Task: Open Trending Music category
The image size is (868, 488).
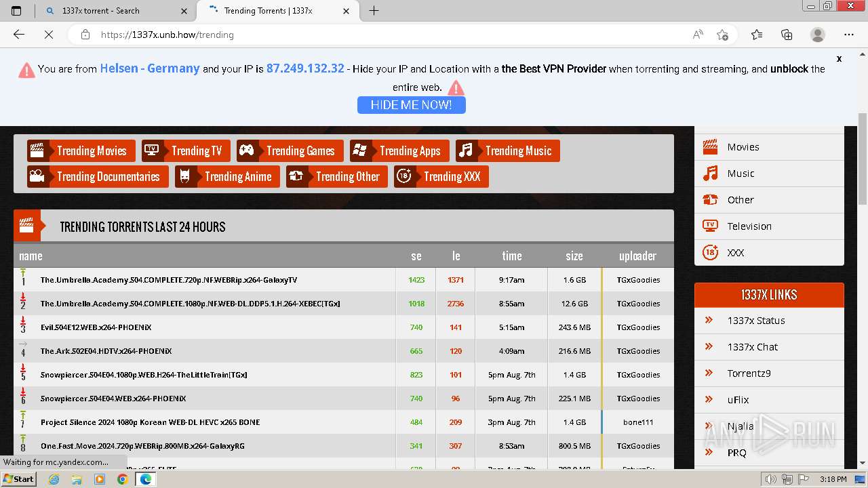Action: click(x=508, y=150)
